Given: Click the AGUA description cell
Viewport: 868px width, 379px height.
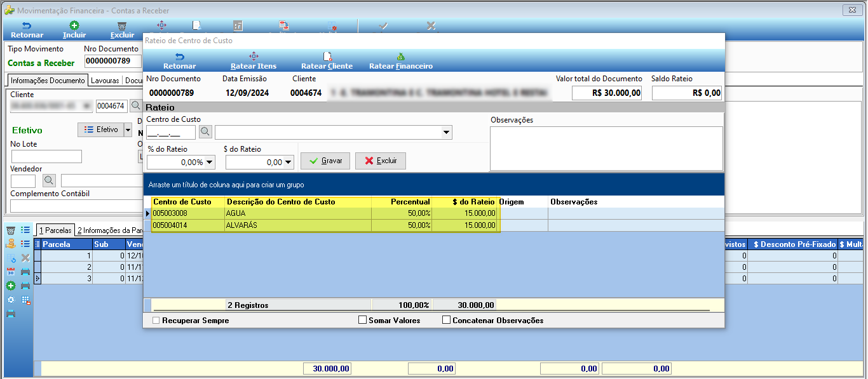Looking at the screenshot, I should coord(298,213).
